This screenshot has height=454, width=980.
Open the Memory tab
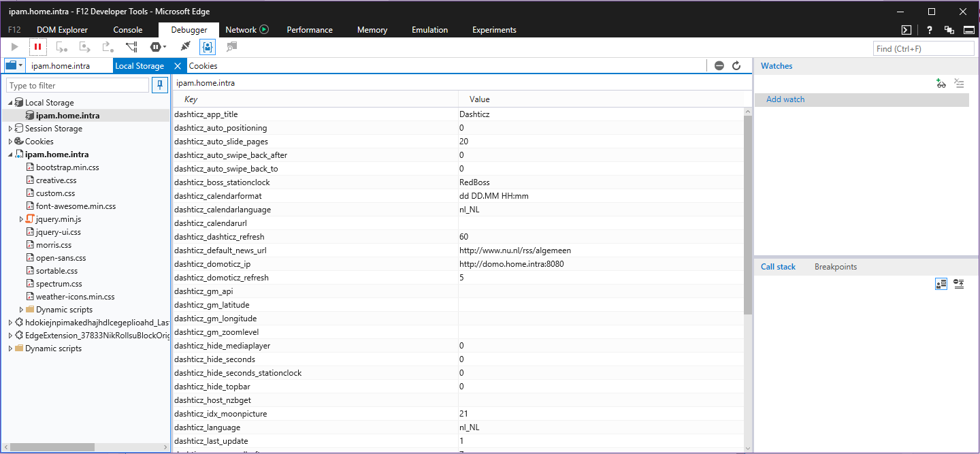click(372, 30)
